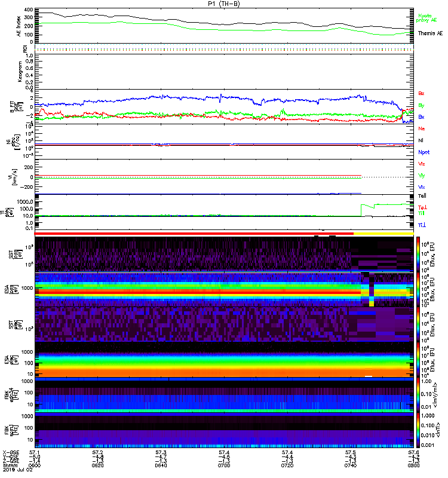Click the blue Npot legend label
The height and width of the screenshot is (478, 448).
click(x=424, y=152)
